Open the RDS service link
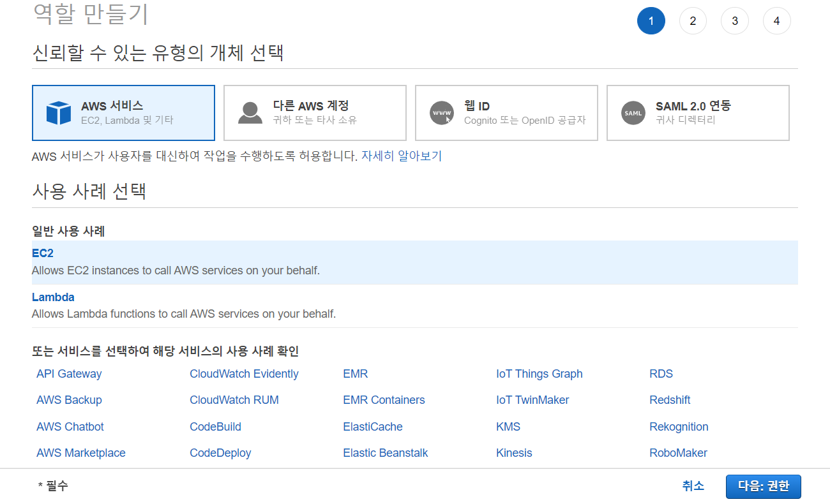This screenshot has height=504, width=830. tap(661, 374)
